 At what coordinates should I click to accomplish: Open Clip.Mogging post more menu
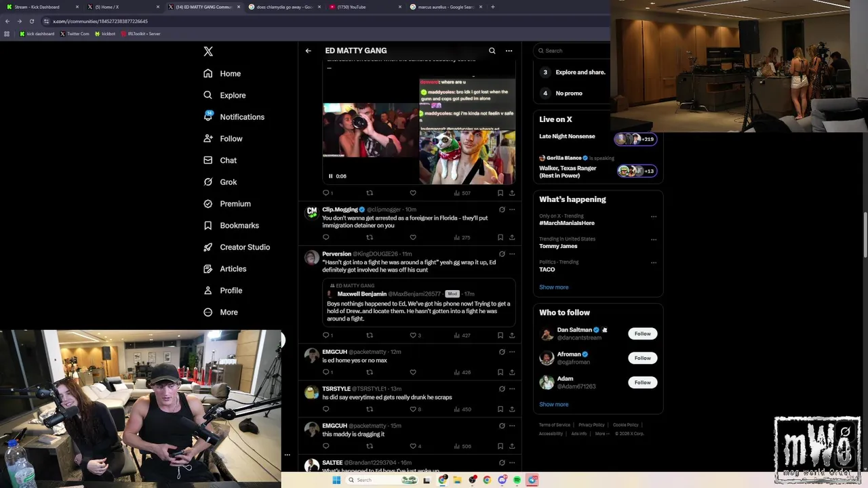[x=512, y=209]
